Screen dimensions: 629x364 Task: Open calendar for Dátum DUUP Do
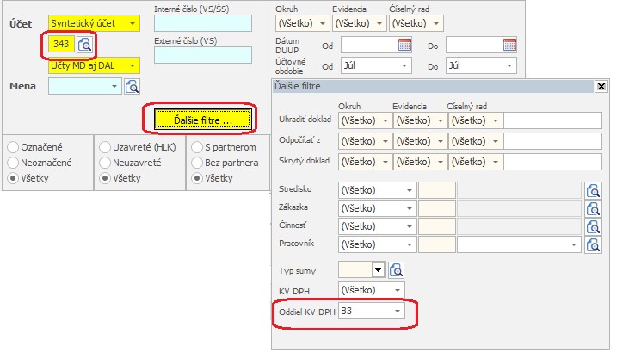tap(509, 45)
